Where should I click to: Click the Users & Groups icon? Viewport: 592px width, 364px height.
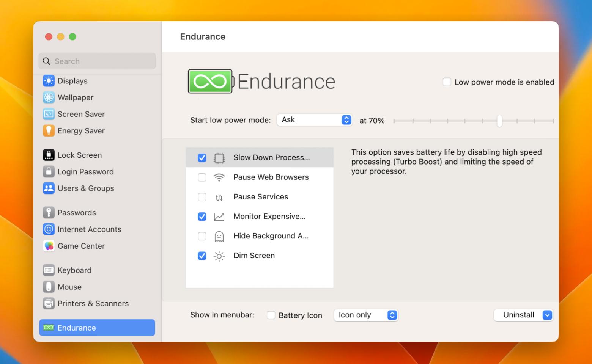pyautogui.click(x=49, y=188)
